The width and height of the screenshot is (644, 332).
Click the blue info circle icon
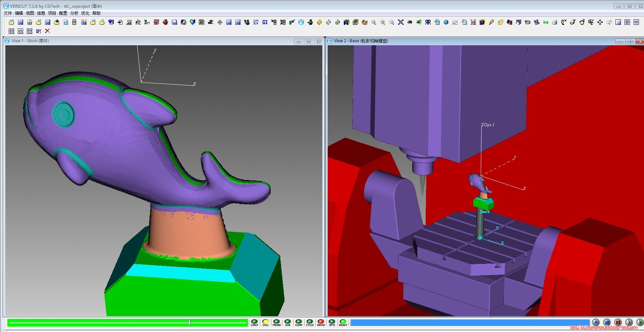point(446,22)
